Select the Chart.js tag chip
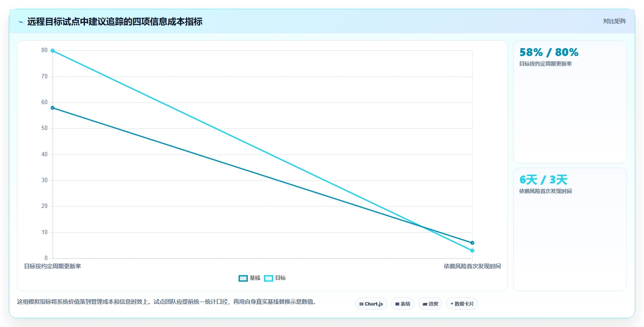This screenshot has width=644, height=327. 371,304
